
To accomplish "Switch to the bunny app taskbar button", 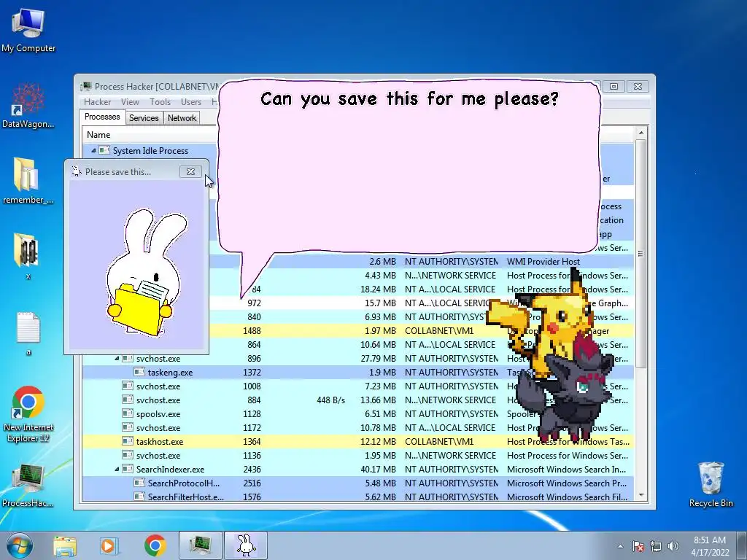I will 246,545.
